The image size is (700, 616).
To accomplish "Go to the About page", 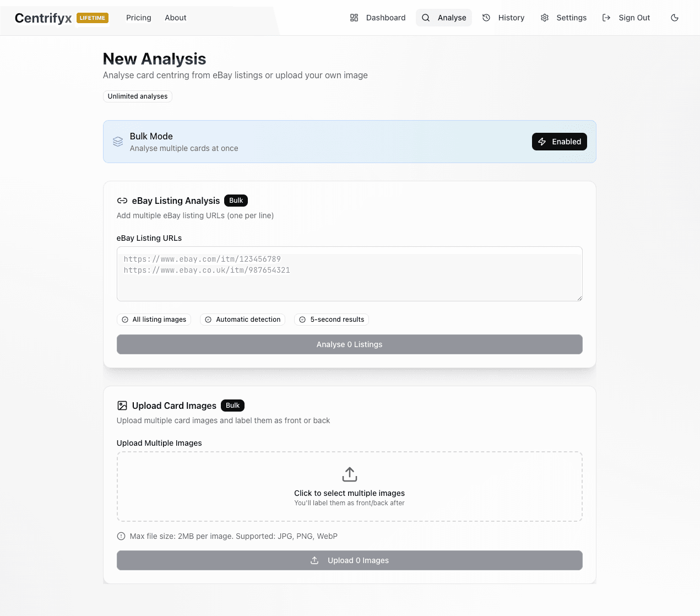I will click(176, 18).
